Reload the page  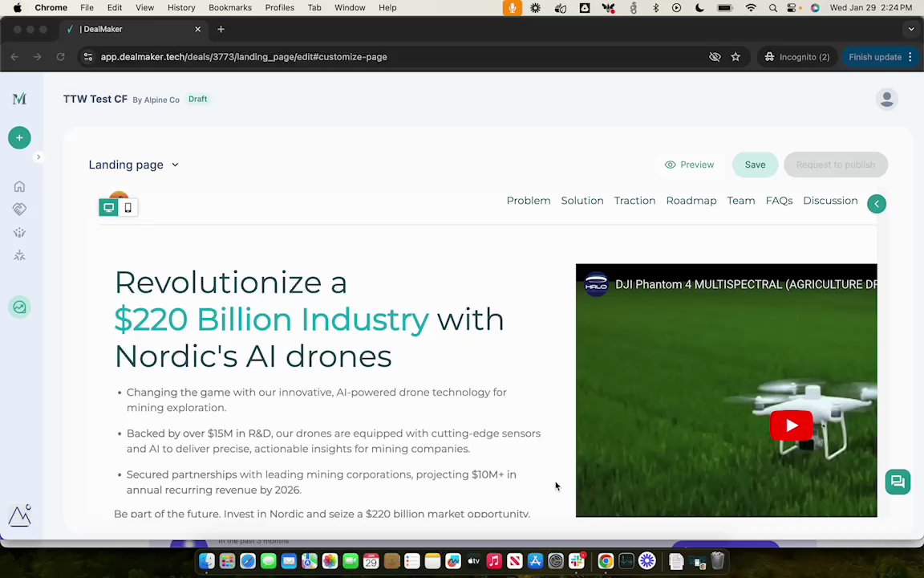pos(60,57)
